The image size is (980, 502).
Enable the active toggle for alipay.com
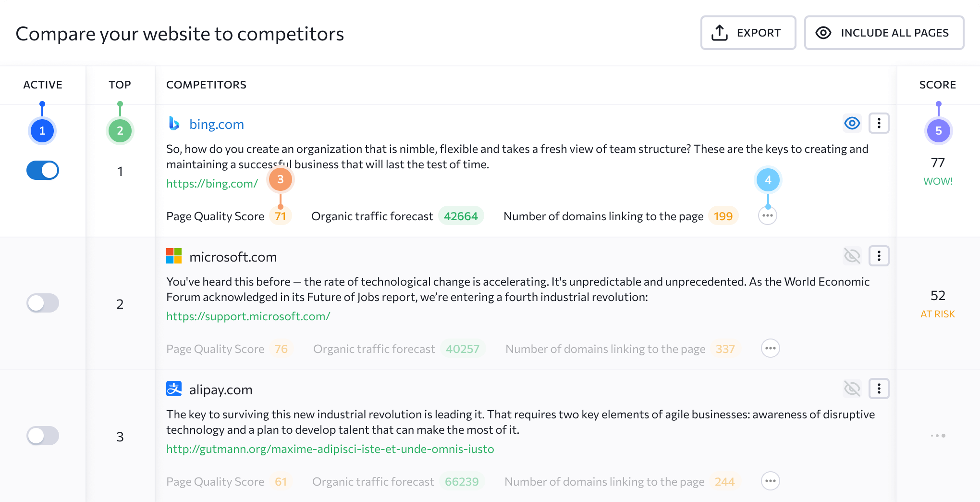(43, 436)
